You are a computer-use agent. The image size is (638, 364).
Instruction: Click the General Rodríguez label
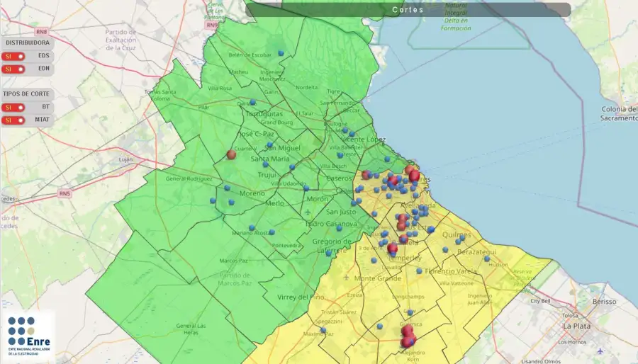[189, 178]
